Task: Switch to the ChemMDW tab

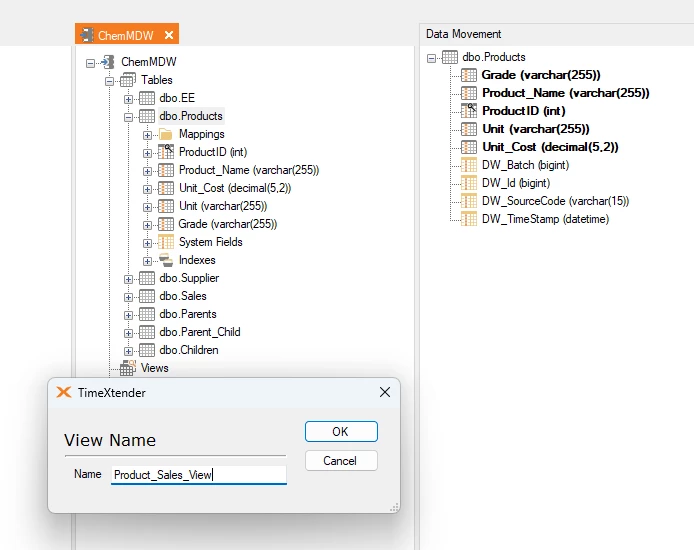Action: pos(127,34)
